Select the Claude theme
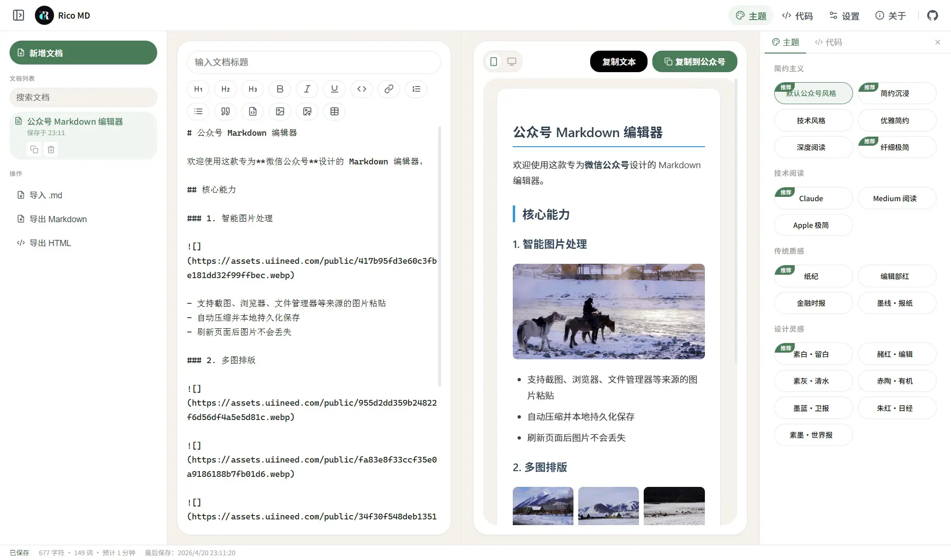This screenshot has height=560, width=951. coord(813,198)
